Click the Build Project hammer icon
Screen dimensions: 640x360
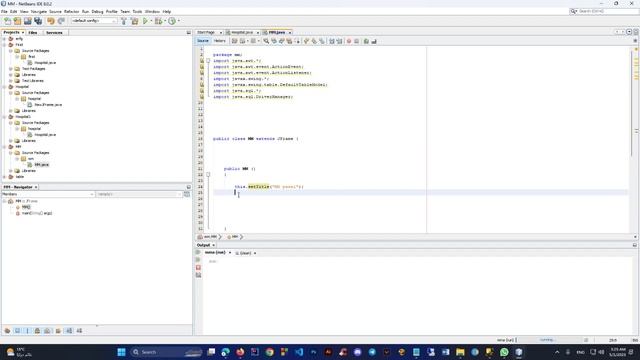124,21
